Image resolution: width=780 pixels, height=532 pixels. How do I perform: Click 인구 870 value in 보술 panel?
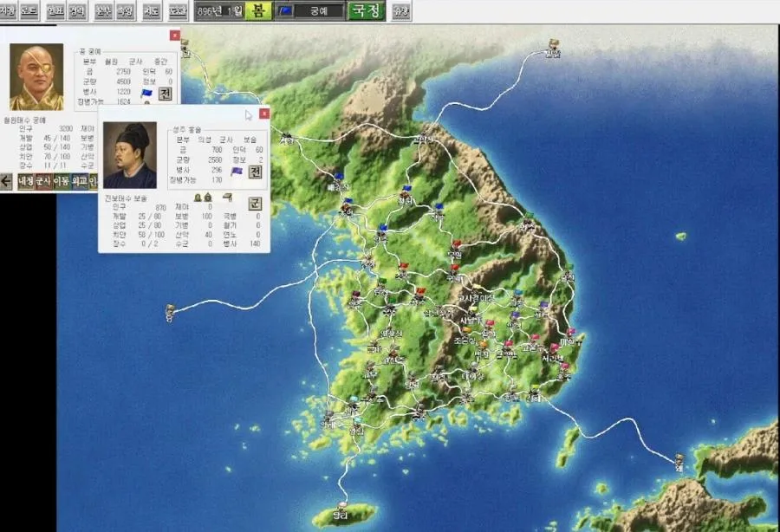click(160, 207)
